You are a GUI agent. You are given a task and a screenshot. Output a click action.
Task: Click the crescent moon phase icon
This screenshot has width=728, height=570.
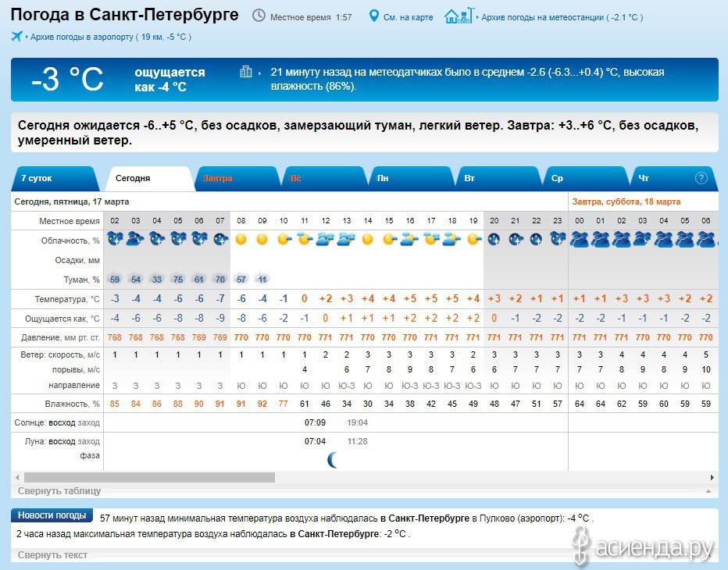tap(333, 460)
